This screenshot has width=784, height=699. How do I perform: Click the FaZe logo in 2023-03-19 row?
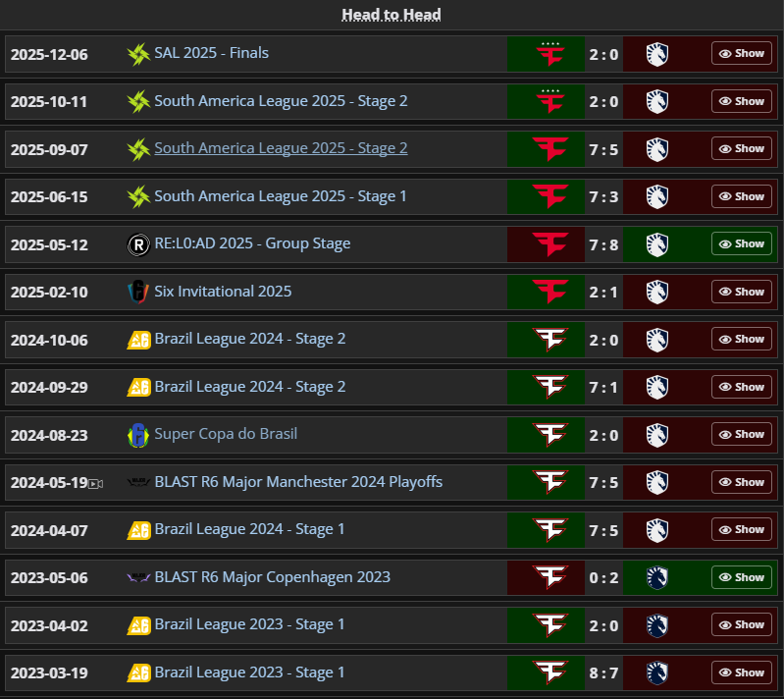(x=550, y=672)
